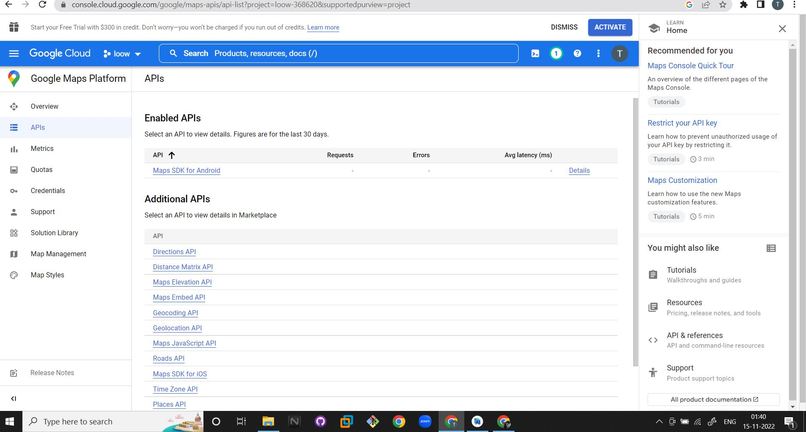Click Windows taskbar search box
806x432 pixels.
[x=112, y=422]
